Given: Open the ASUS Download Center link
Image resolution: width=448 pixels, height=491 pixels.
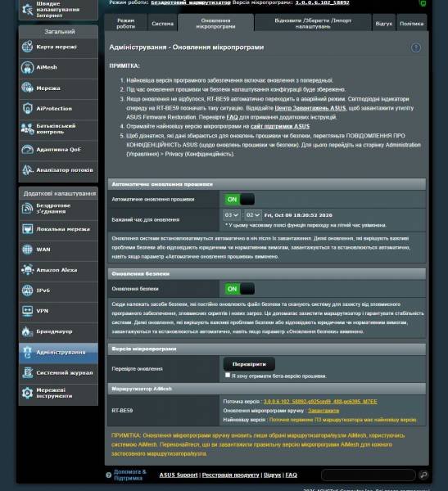Looking at the screenshot, I should [x=310, y=108].
